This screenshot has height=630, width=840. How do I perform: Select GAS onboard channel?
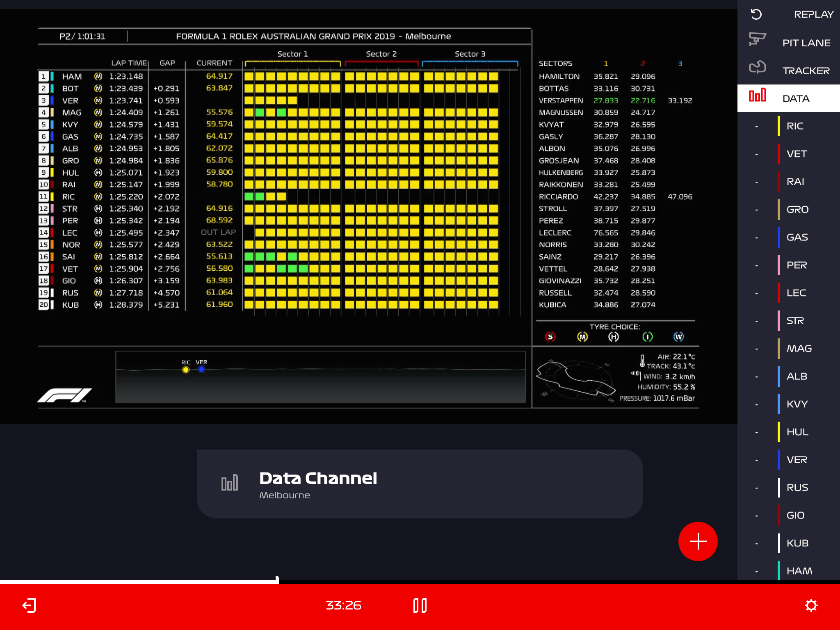(x=789, y=237)
